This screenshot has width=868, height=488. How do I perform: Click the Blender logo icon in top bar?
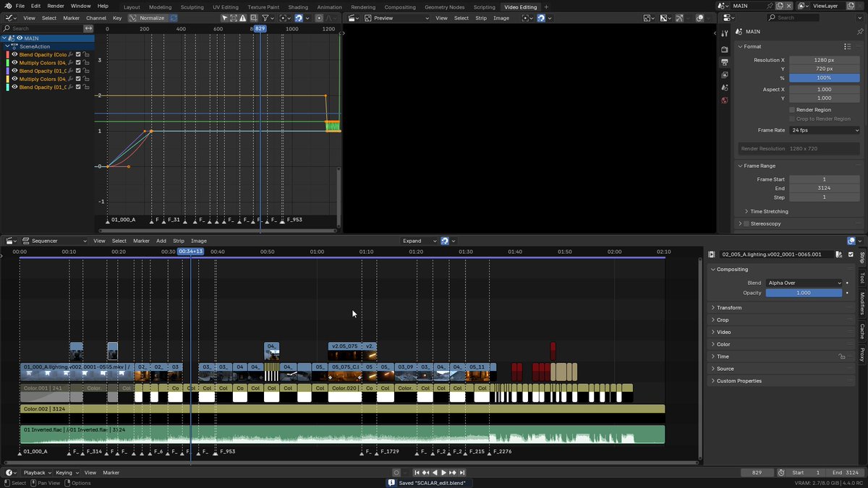[7, 6]
